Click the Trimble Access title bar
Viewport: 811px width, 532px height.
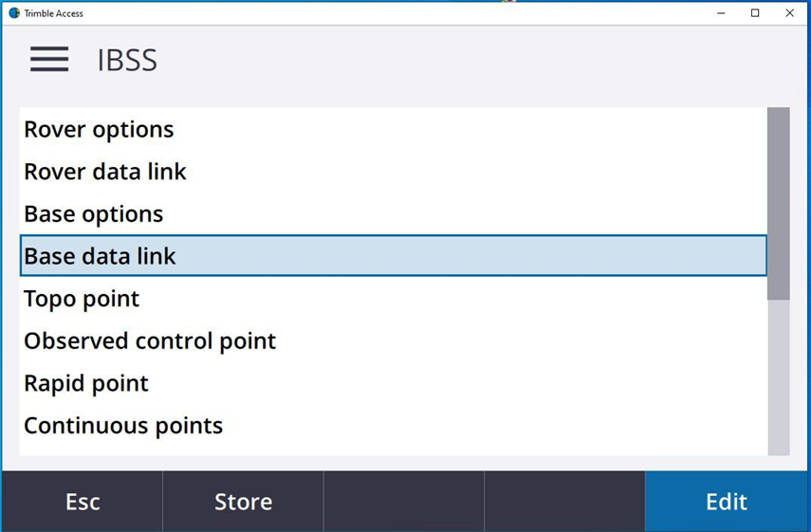[x=379, y=13]
